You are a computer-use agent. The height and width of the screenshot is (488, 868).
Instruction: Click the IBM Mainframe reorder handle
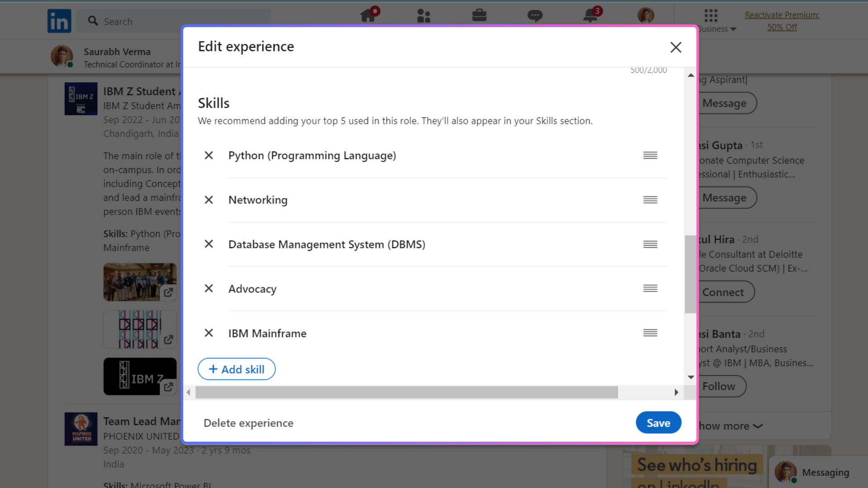(x=650, y=333)
